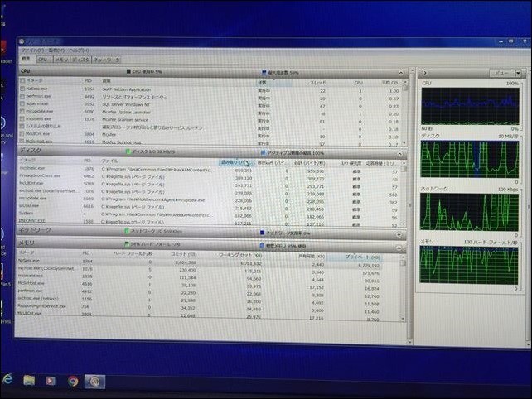Image resolution: width=532 pixels, height=399 pixels.
Task: Select the Resource Monitor taskbar button
Action: pos(94,382)
